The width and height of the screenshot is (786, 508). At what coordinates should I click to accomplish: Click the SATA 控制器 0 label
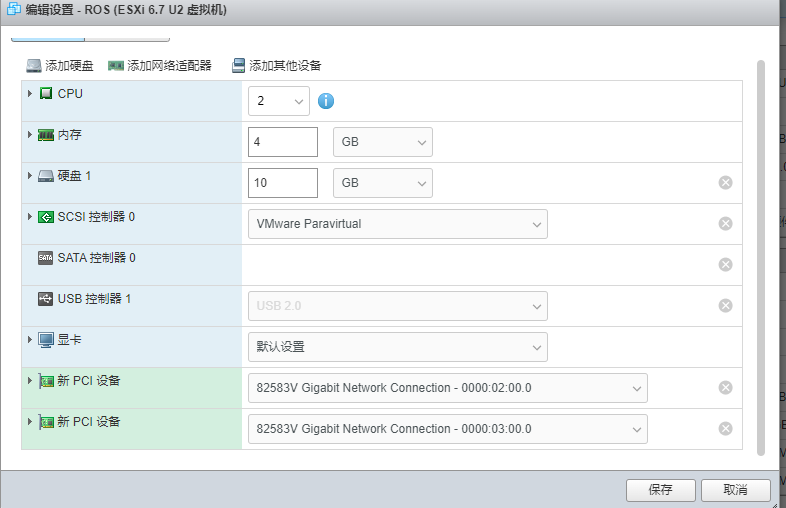pyautogui.click(x=96, y=258)
